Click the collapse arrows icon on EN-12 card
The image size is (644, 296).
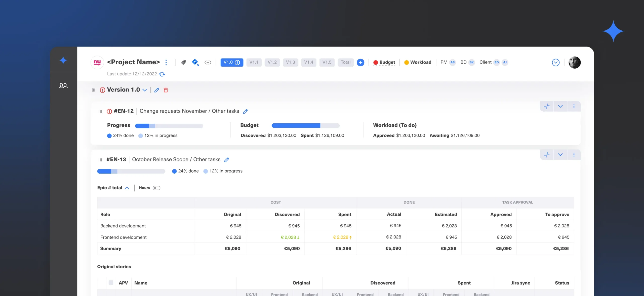coord(547,106)
